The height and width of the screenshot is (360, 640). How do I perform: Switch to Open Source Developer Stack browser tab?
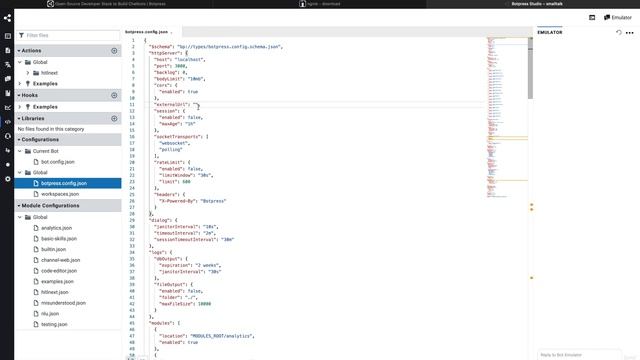point(106,4)
